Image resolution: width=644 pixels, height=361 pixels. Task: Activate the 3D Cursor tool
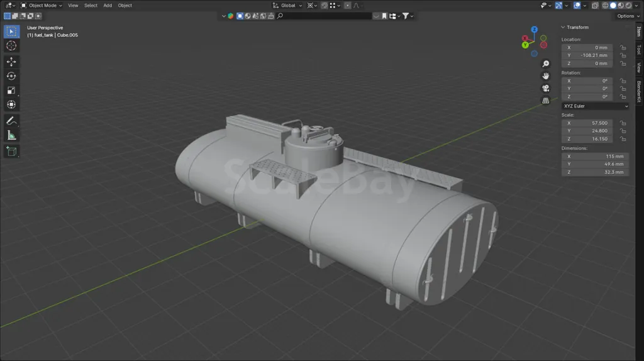click(11, 46)
